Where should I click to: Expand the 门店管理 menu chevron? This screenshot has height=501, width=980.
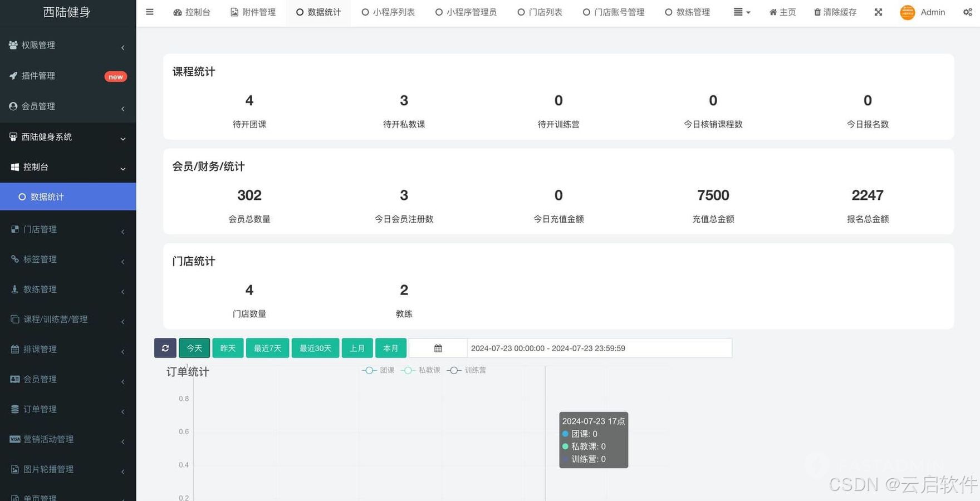pos(122,232)
